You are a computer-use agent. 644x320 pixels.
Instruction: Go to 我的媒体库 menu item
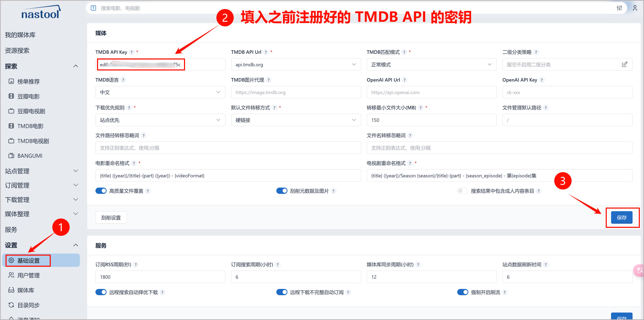20,35
